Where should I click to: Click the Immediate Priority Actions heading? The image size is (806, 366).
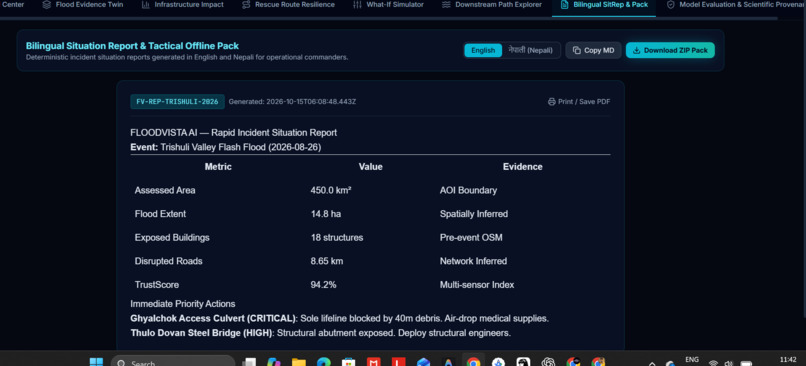click(x=183, y=304)
